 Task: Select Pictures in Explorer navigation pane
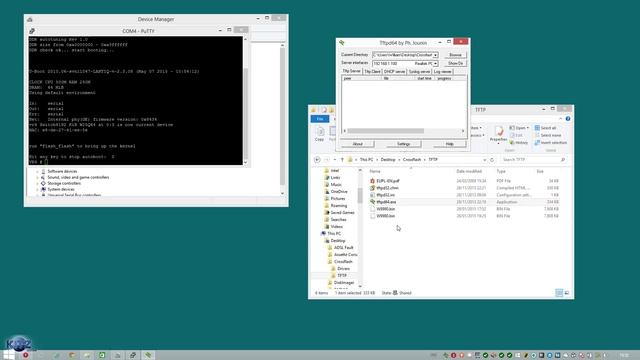338,198
